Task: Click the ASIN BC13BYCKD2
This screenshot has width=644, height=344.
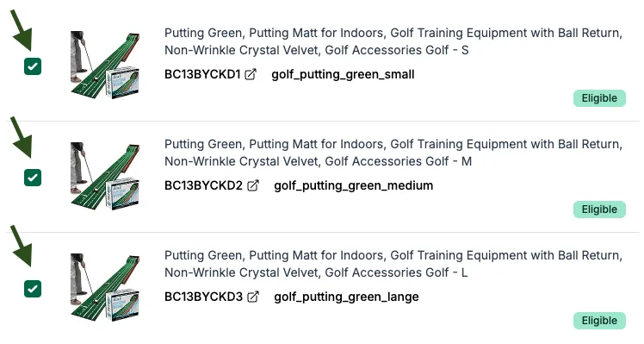Action: [x=204, y=185]
